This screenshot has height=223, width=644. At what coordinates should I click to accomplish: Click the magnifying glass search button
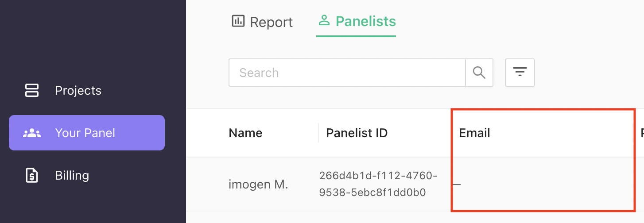[x=479, y=73]
